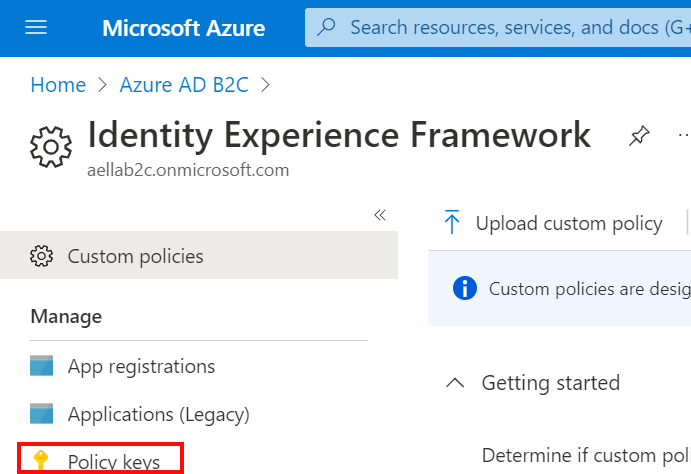
Task: Navigate to Home breadcrumb
Action: [x=58, y=85]
